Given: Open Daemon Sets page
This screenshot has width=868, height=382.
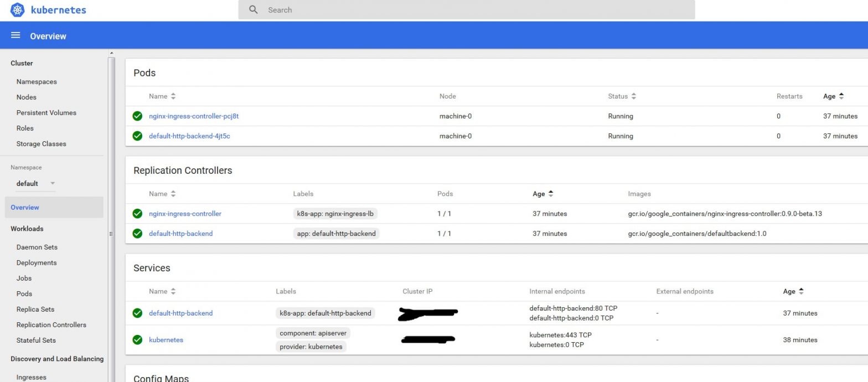Looking at the screenshot, I should (37, 247).
